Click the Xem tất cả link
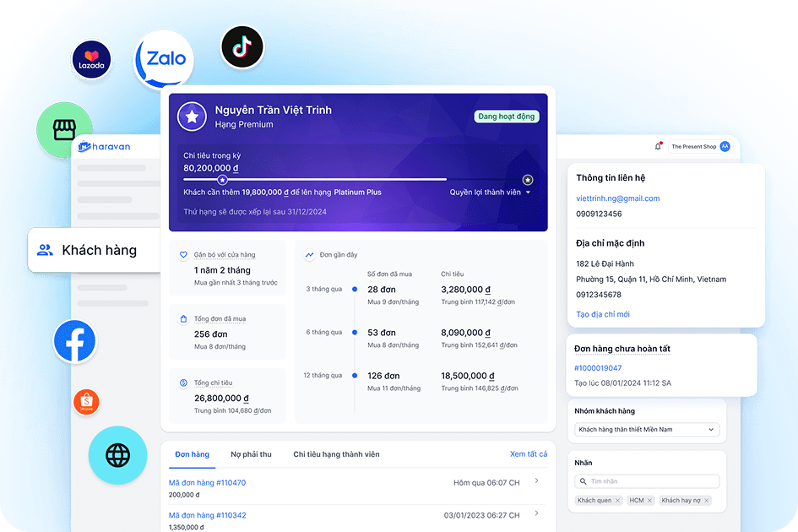Viewport: 798px width, 532px height. 529,454
